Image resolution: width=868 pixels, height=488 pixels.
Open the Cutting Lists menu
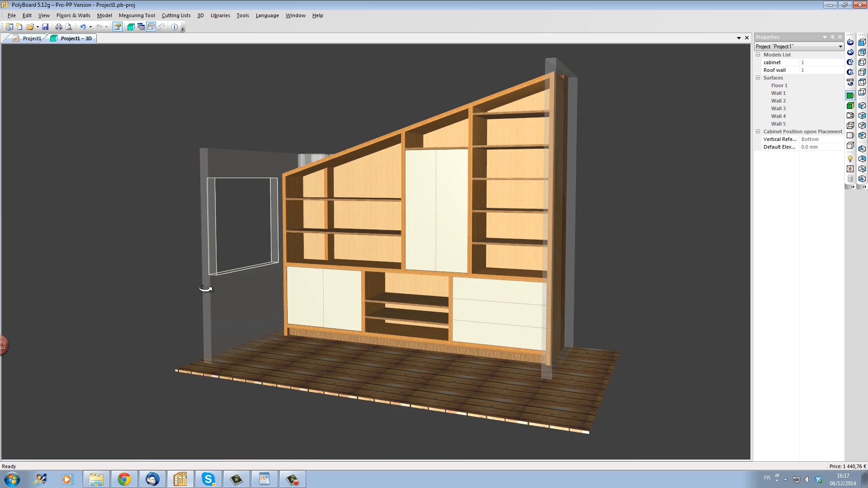coord(176,15)
